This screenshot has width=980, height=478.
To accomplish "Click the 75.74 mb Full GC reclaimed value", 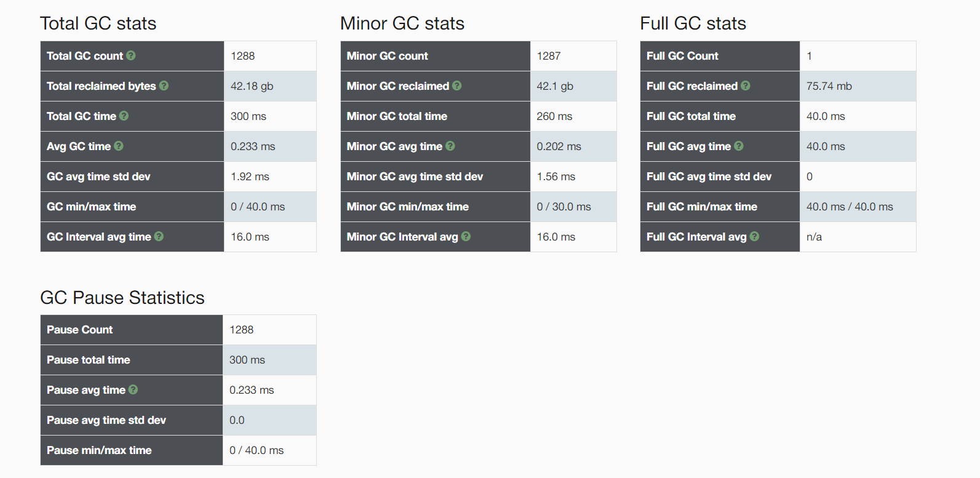I will tap(829, 86).
